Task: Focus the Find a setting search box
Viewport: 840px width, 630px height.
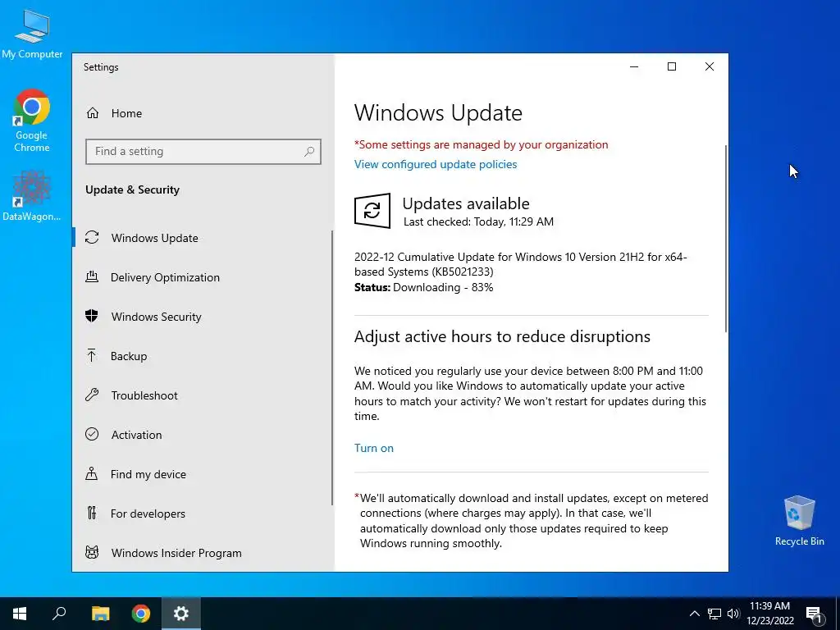Action: [203, 152]
